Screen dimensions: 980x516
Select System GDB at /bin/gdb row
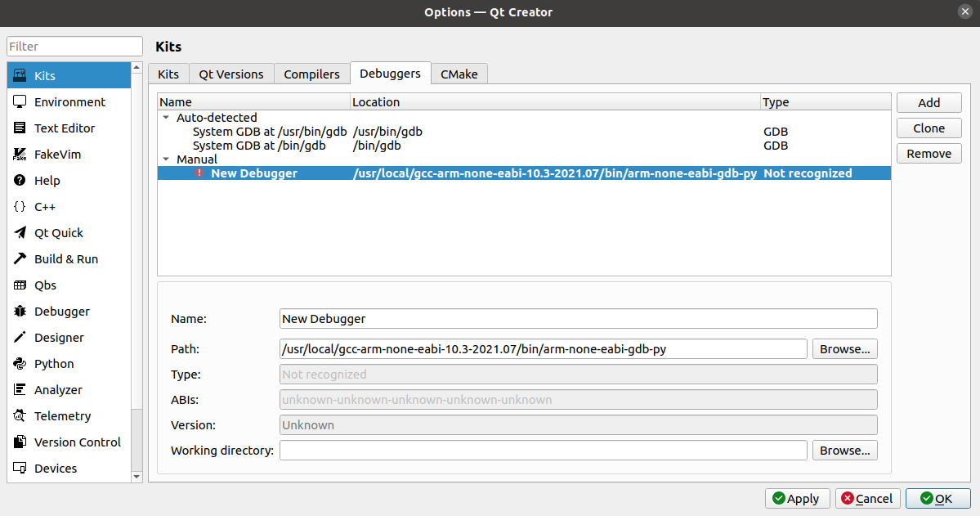[524, 146]
